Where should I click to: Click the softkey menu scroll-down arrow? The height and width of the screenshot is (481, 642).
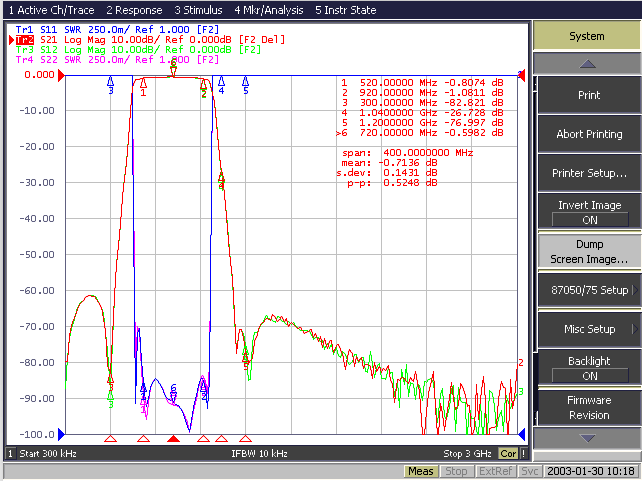tap(588, 438)
